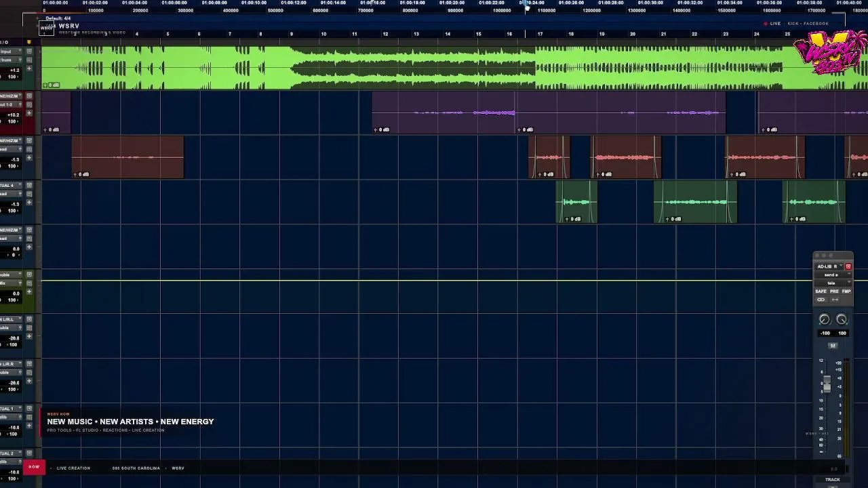Click the top square icon on the TUAL 4 track

point(29,186)
